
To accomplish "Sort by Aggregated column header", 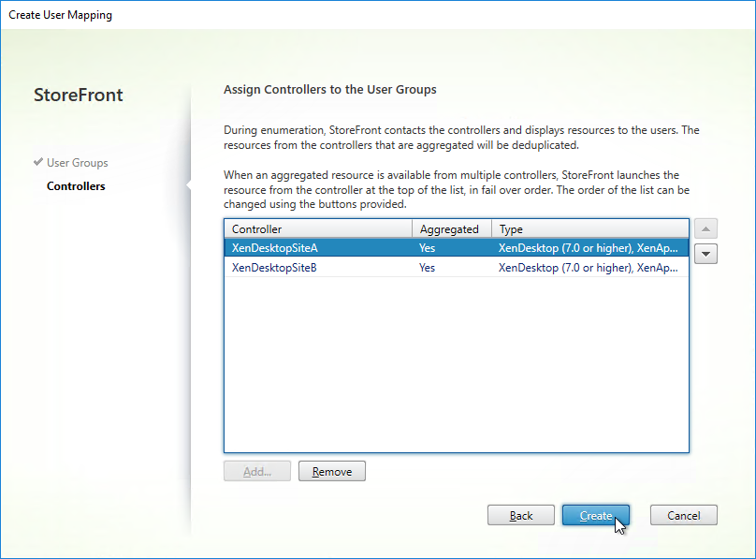I will [452, 229].
